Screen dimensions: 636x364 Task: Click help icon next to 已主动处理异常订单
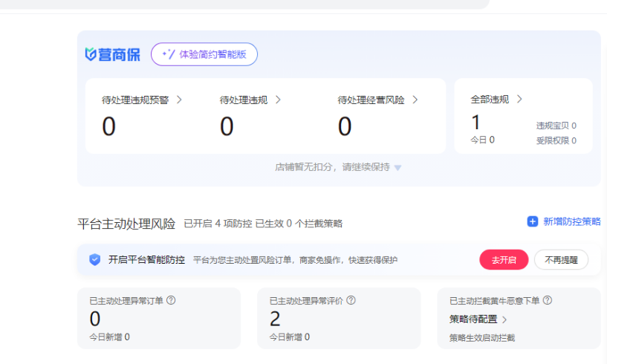pyautogui.click(x=171, y=300)
